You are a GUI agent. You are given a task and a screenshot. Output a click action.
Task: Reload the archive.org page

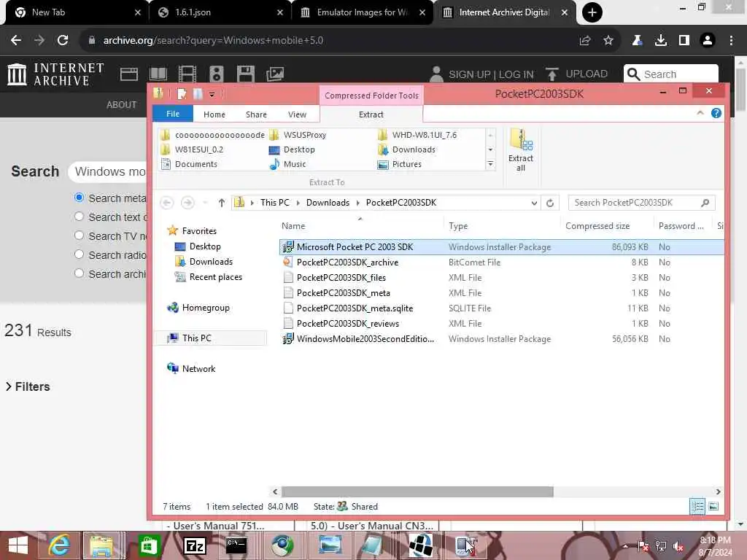click(x=63, y=41)
